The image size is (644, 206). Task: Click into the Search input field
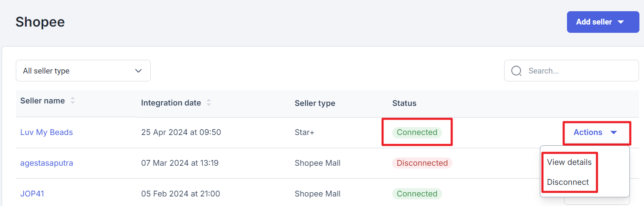(x=572, y=71)
